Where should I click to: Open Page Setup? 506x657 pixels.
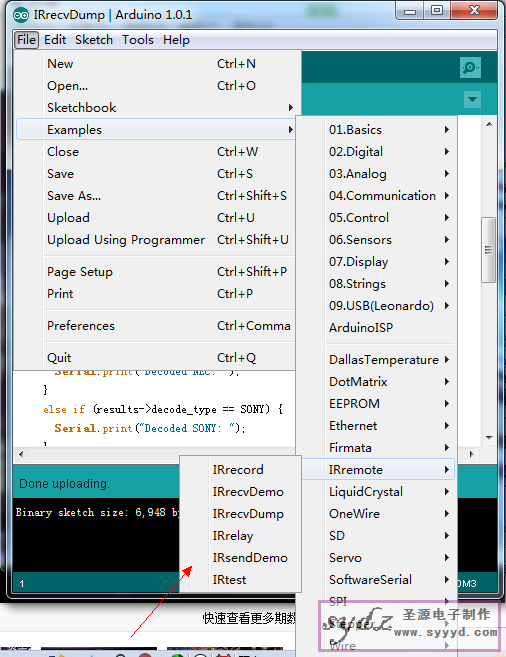pyautogui.click(x=155, y=272)
